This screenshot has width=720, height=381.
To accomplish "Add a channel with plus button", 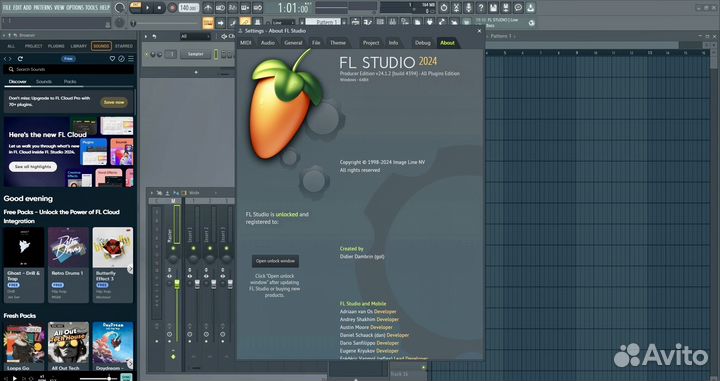I will [x=196, y=72].
